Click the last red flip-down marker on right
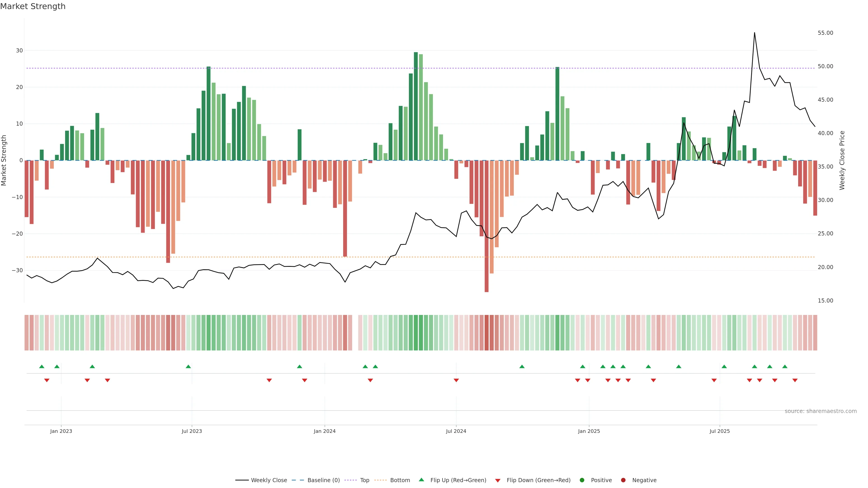Screen dimensions: 868x488 coord(795,380)
